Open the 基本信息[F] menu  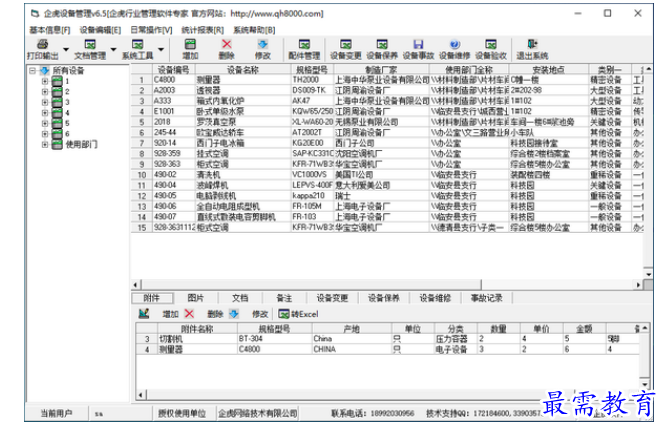pos(50,30)
